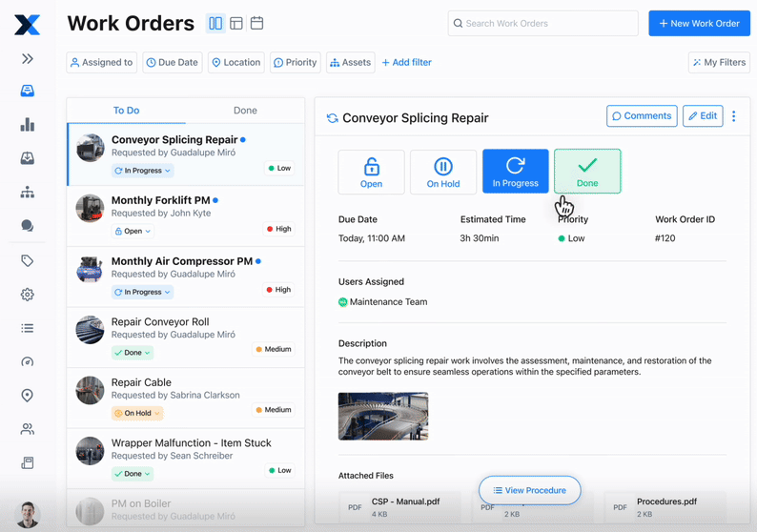757x532 pixels.
Task: Set work order status to Open
Action: pos(371,172)
